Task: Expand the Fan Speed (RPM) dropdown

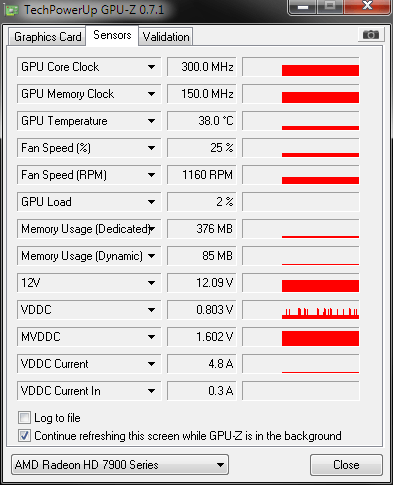Action: (151, 175)
